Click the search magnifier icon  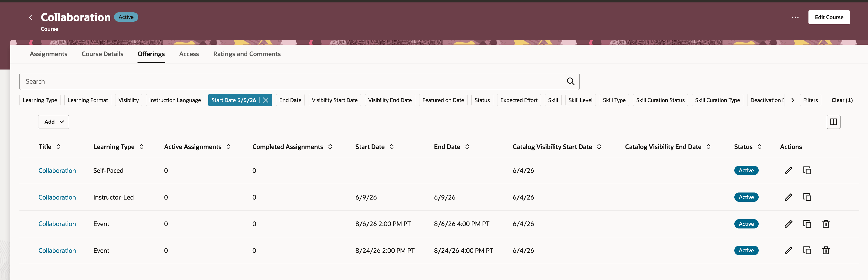pos(570,81)
